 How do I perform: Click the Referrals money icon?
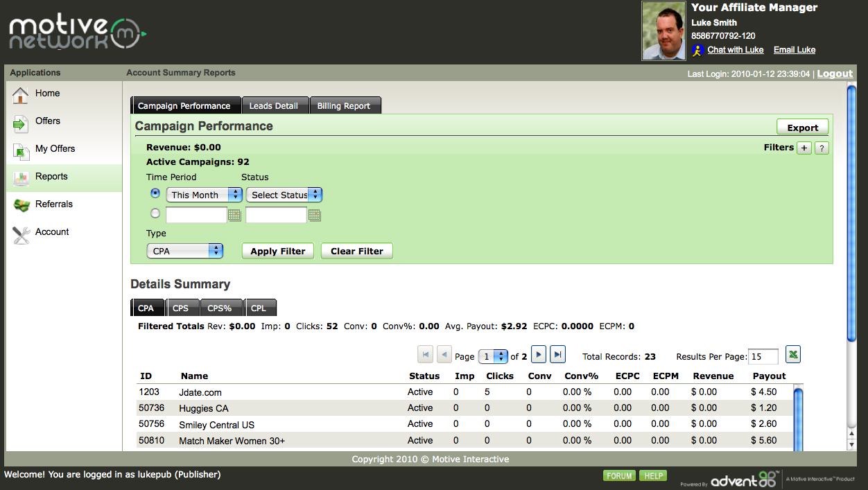tap(21, 205)
